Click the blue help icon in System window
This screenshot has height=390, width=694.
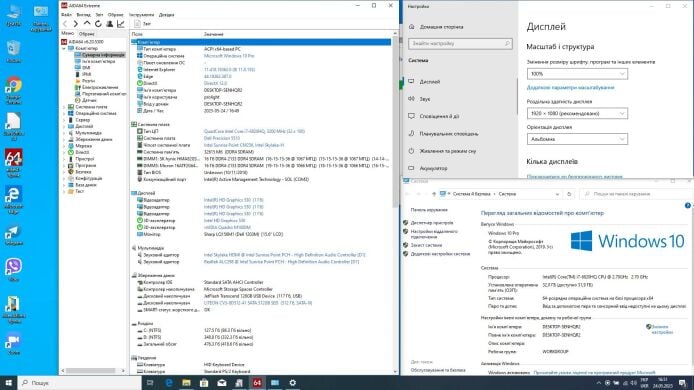click(687, 206)
